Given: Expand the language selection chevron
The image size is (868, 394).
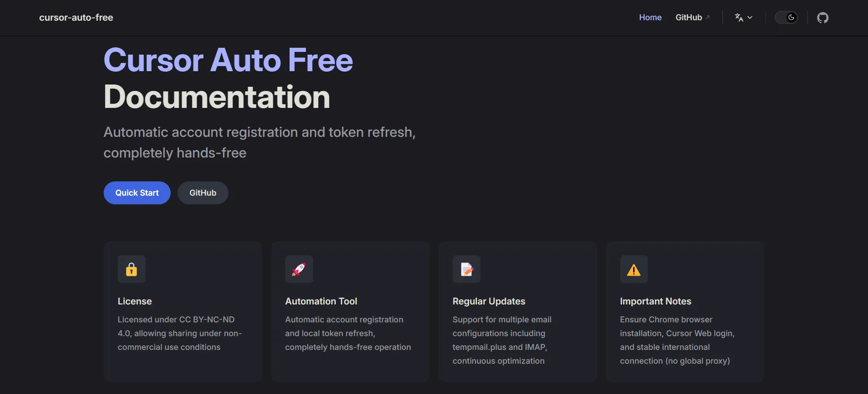Looking at the screenshot, I should pyautogui.click(x=750, y=17).
